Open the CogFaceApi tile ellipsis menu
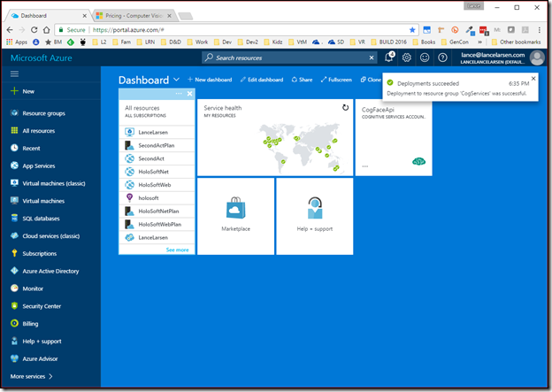This screenshot has width=552, height=392. click(365, 165)
